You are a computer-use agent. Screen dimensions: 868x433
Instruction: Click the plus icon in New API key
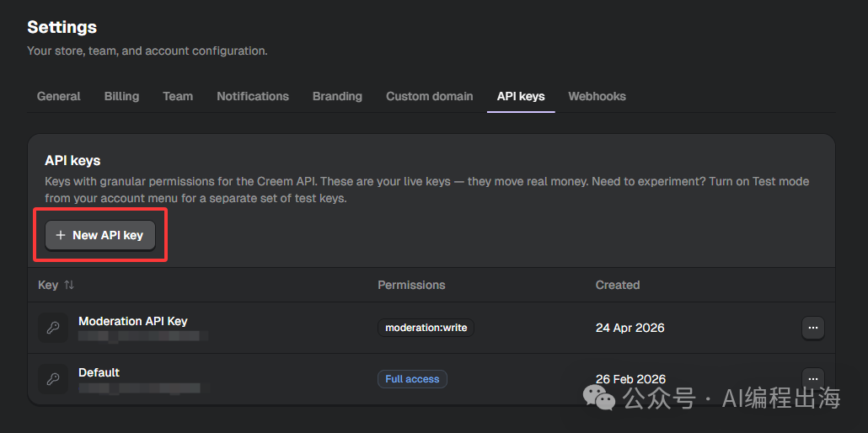[x=61, y=235]
